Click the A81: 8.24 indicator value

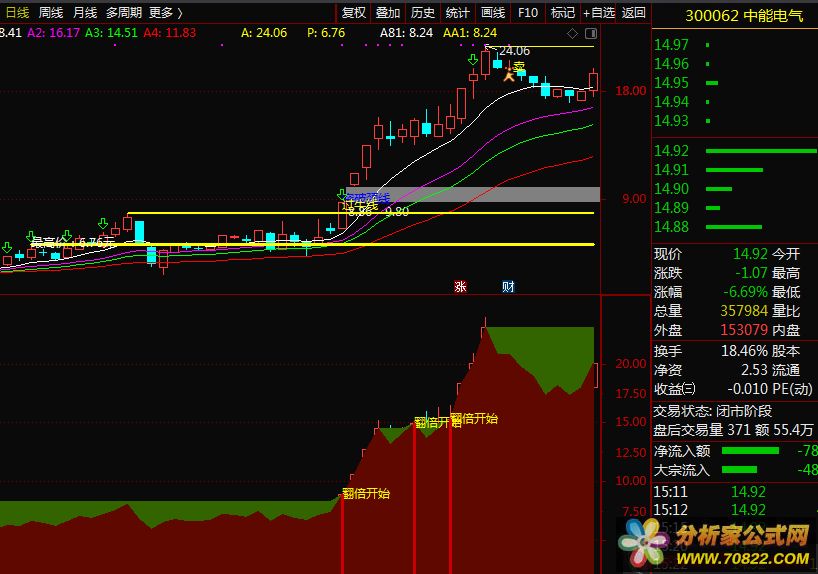406,33
